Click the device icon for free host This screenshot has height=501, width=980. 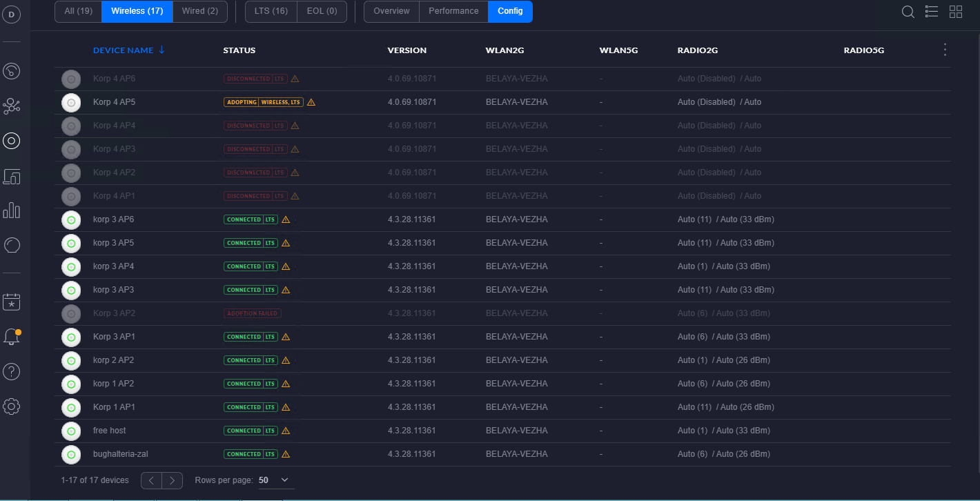(71, 431)
